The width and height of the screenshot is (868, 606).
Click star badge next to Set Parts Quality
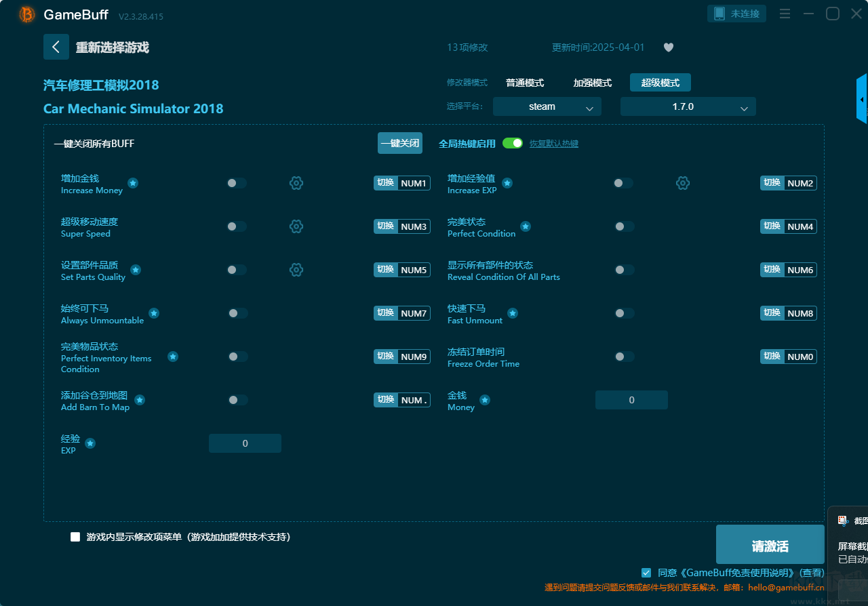point(136,270)
